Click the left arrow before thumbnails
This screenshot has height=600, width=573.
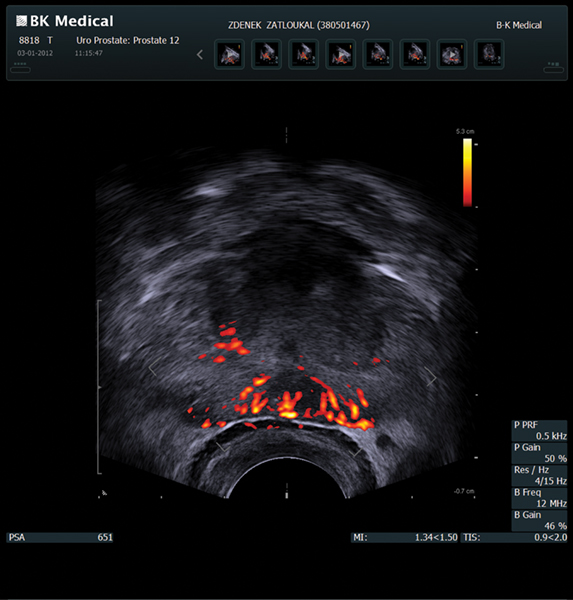[x=200, y=55]
